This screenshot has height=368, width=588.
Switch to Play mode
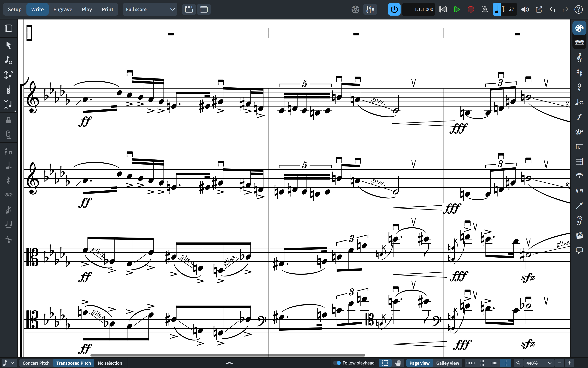[x=87, y=9]
